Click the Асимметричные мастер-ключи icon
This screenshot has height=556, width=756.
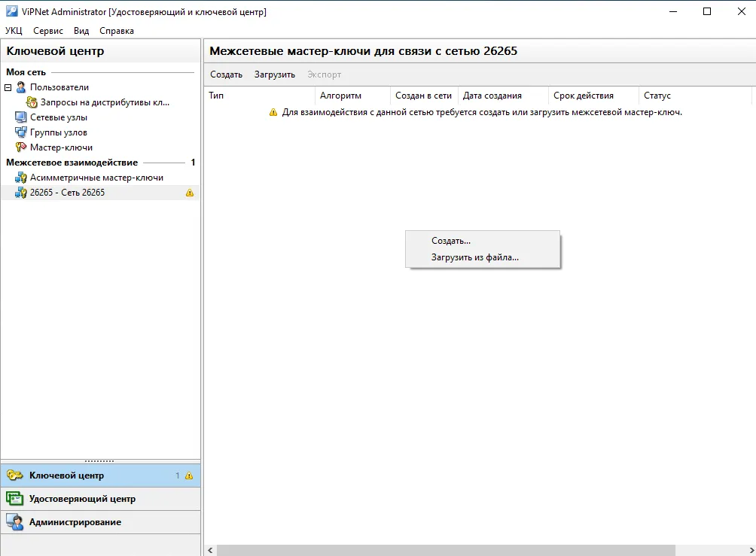point(21,178)
